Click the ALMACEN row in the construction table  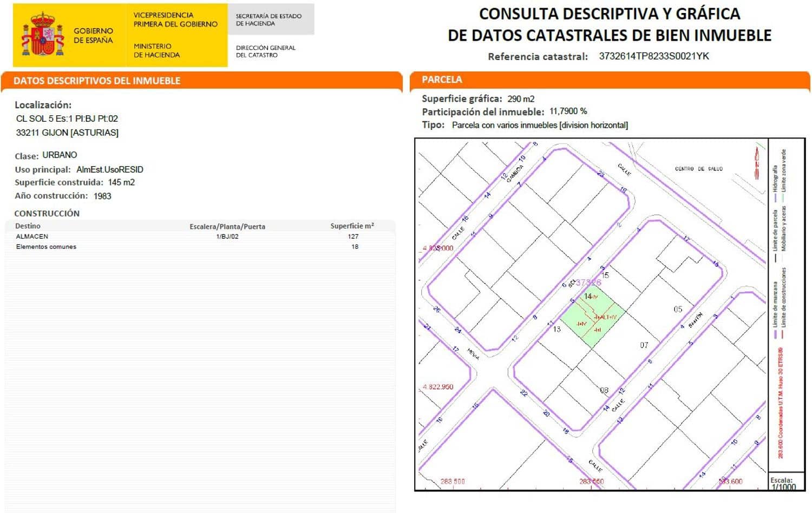pos(32,236)
